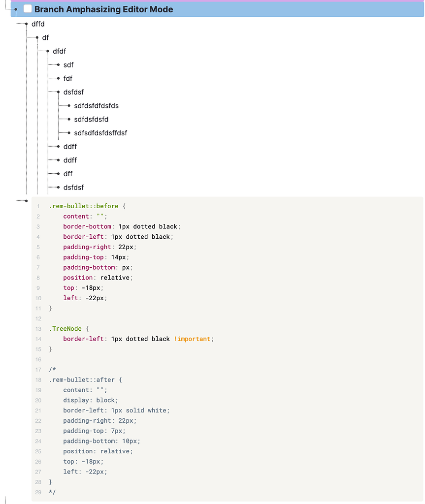The image size is (425, 504).
Task: Click the bullet for "dsfdsf"
Action: tap(58, 92)
